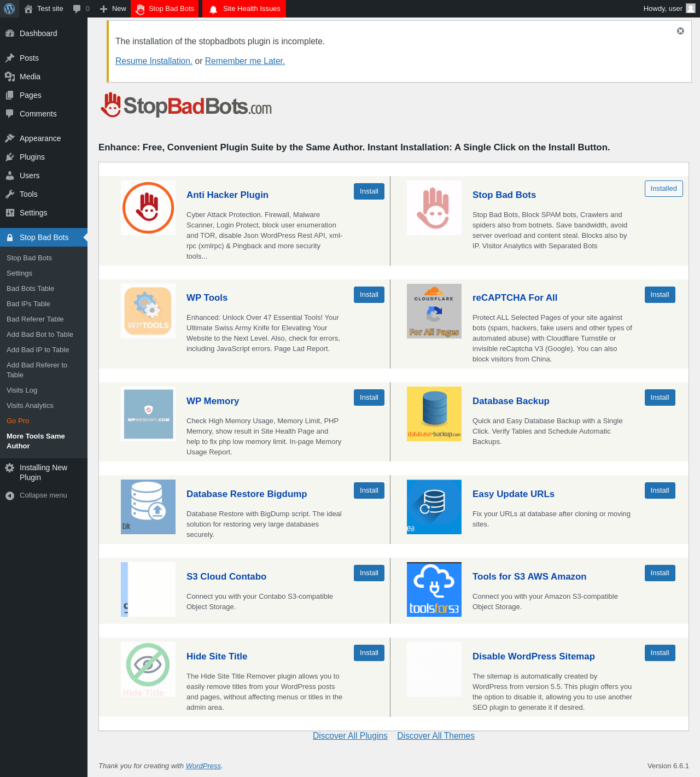Install the Database Backup plugin
The image size is (700, 777).
point(660,398)
